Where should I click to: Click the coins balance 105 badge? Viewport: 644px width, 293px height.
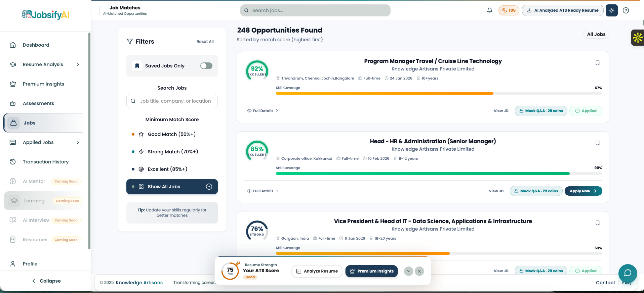pyautogui.click(x=509, y=10)
